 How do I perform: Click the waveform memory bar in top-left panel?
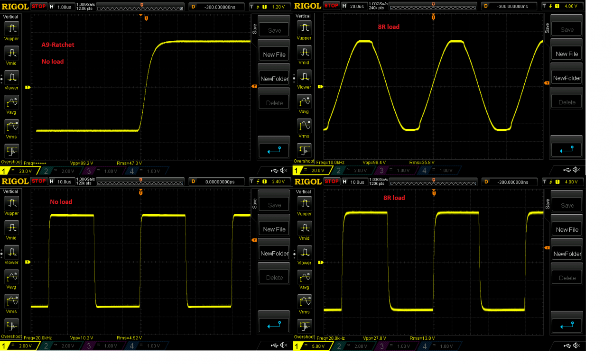click(140, 8)
